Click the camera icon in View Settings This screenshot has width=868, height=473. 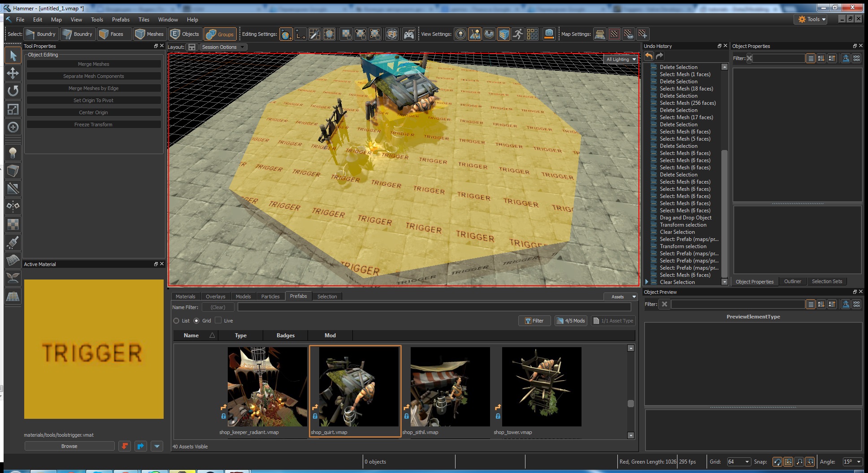(549, 34)
